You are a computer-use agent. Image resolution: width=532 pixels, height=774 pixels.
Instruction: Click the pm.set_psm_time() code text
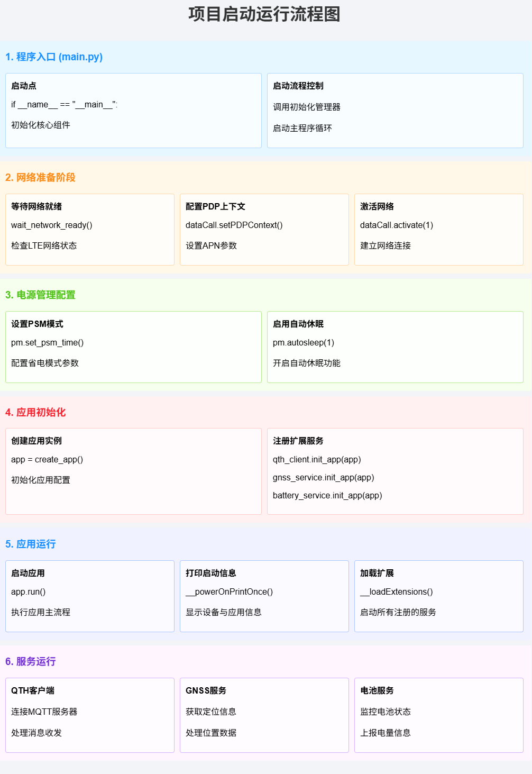tap(47, 342)
